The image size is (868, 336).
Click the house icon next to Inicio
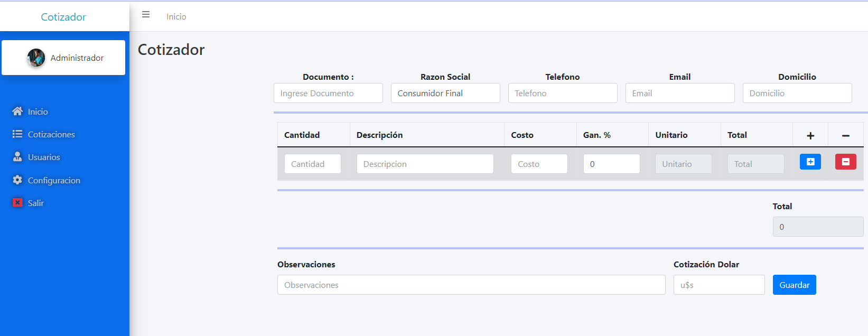point(17,111)
